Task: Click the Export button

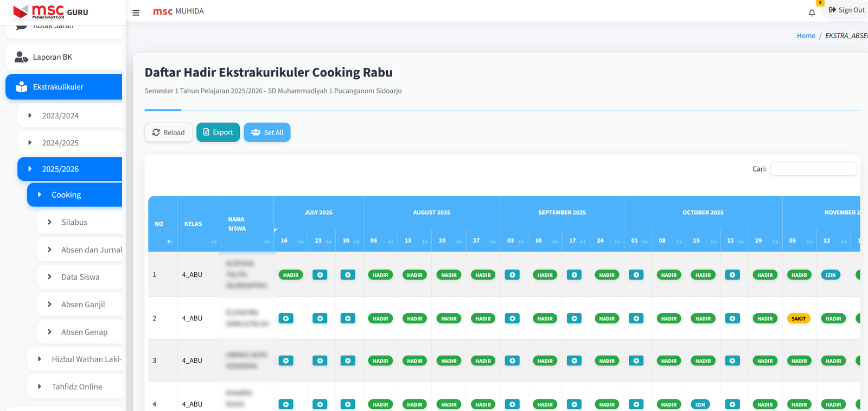Action: [x=218, y=132]
